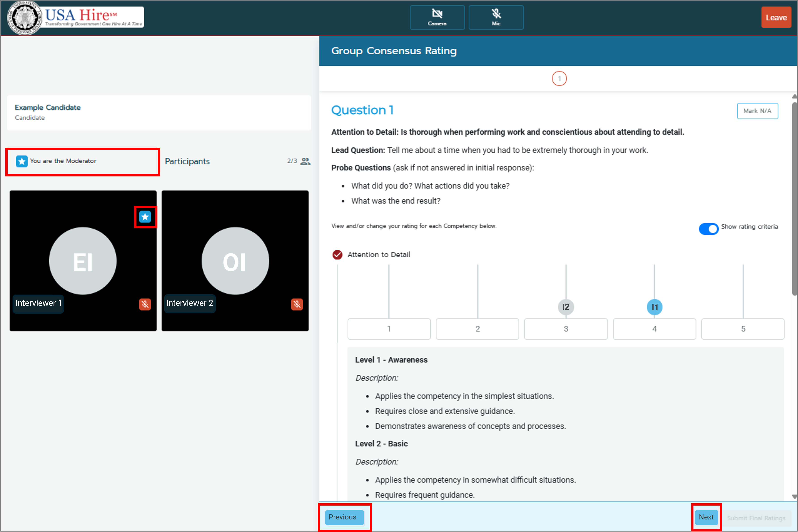Click the scrollbar down arrow
Viewport: 798px width, 532px height.
point(794,496)
